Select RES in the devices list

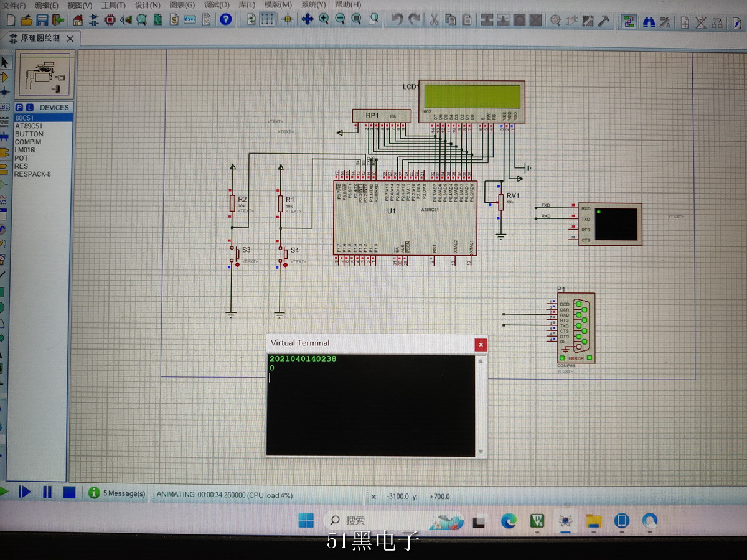point(44,166)
